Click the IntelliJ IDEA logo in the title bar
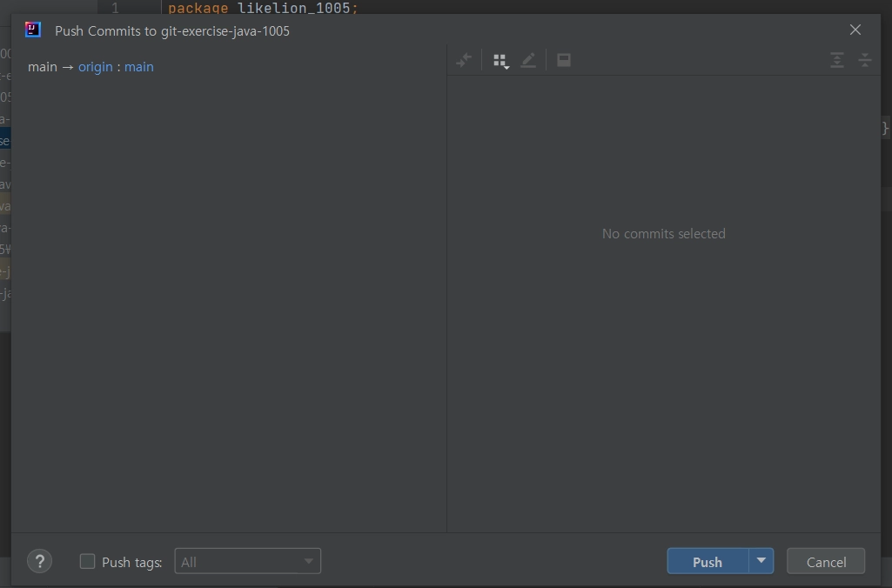Screen dimensions: 892x588 point(33,30)
